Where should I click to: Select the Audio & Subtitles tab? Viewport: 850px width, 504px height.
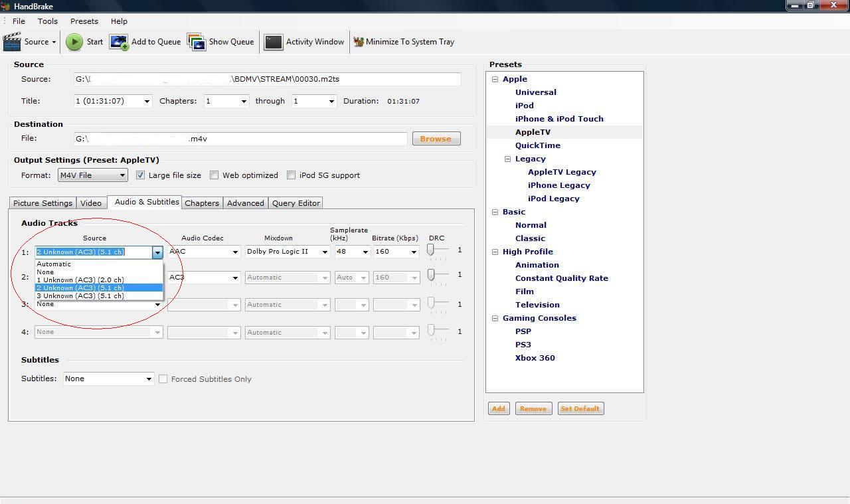pos(146,202)
